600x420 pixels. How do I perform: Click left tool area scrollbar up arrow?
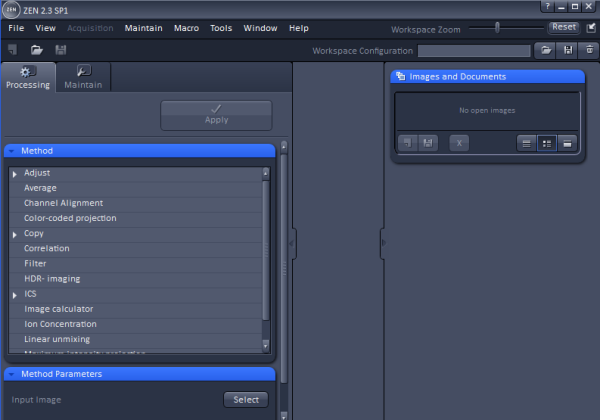pyautogui.click(x=284, y=147)
